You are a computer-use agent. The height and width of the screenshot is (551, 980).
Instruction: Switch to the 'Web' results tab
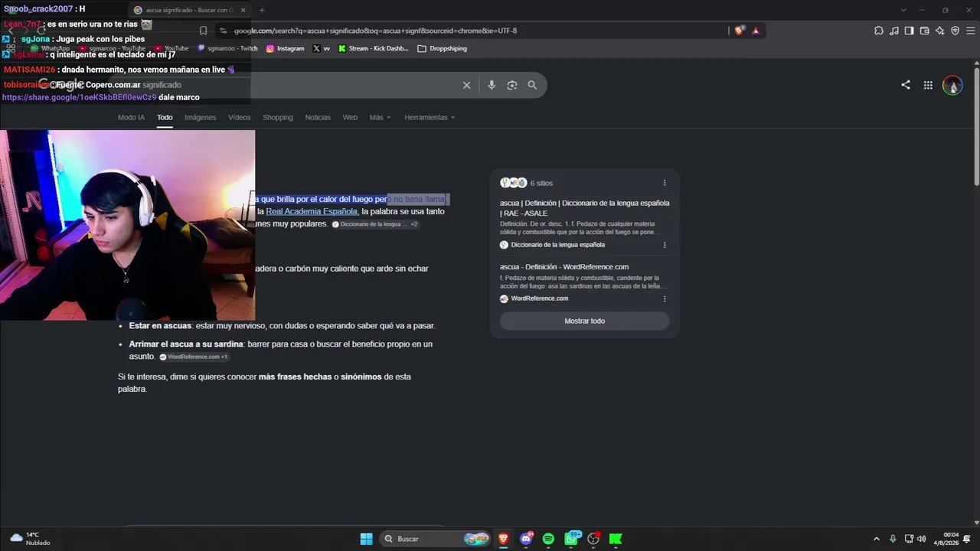[x=350, y=117]
